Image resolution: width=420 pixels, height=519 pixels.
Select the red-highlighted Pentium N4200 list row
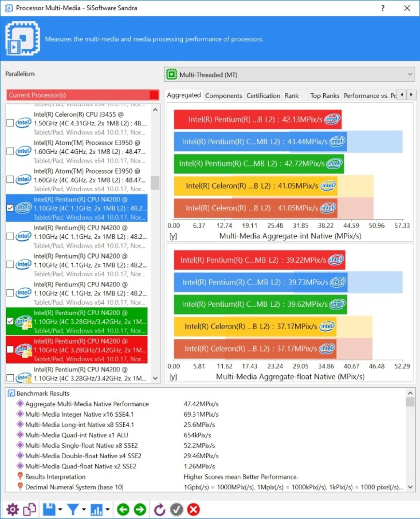pyautogui.click(x=77, y=350)
